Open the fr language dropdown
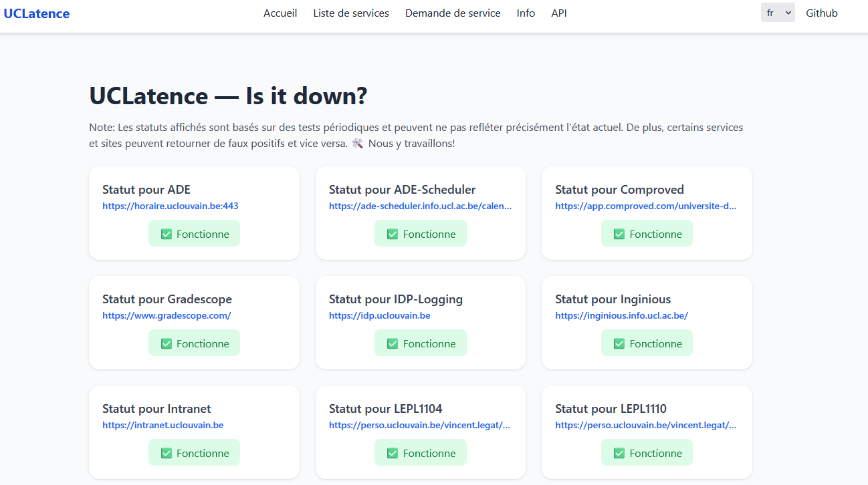Image resolution: width=868 pixels, height=485 pixels. [778, 13]
